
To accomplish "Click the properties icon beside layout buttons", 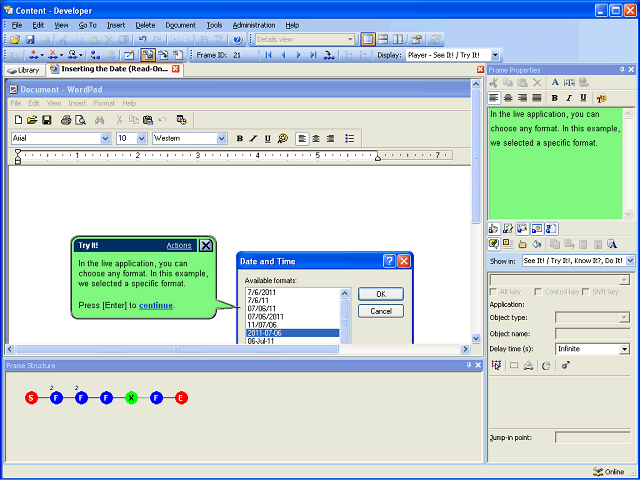I will click(x=416, y=39).
